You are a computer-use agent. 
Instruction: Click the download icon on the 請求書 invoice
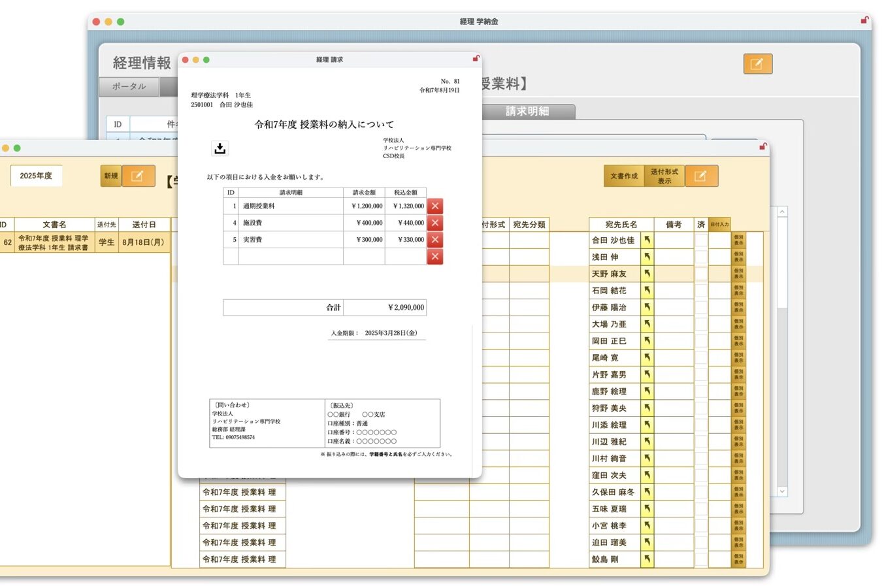[x=220, y=148]
